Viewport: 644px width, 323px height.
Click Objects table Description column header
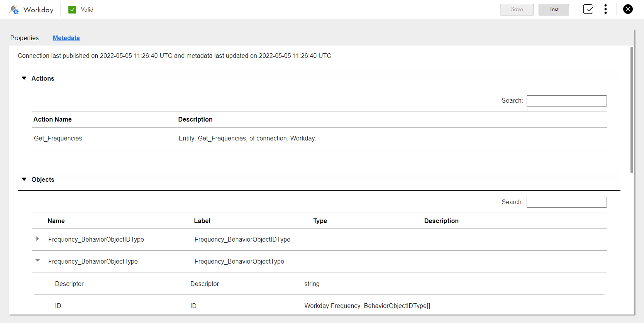[441, 221]
